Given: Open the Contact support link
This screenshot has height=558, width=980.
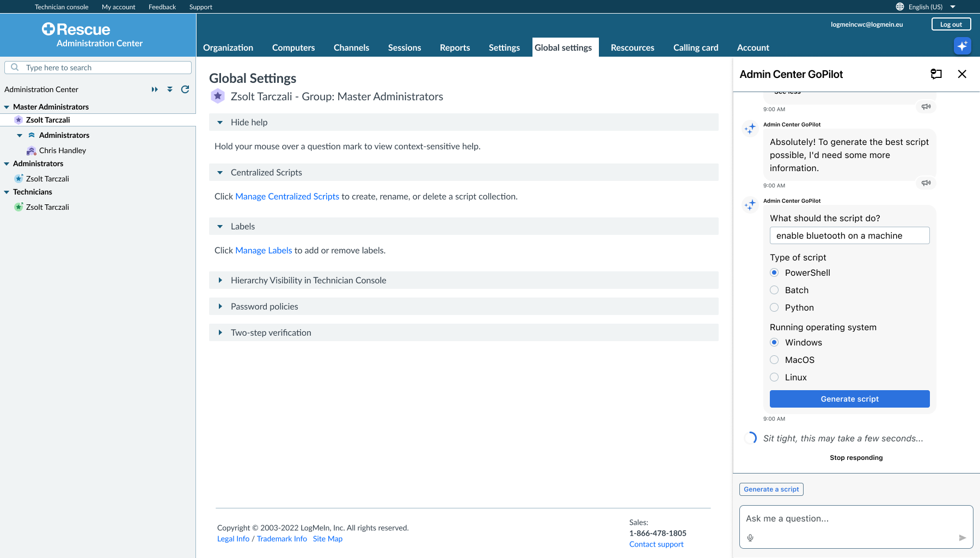Looking at the screenshot, I should pyautogui.click(x=656, y=544).
